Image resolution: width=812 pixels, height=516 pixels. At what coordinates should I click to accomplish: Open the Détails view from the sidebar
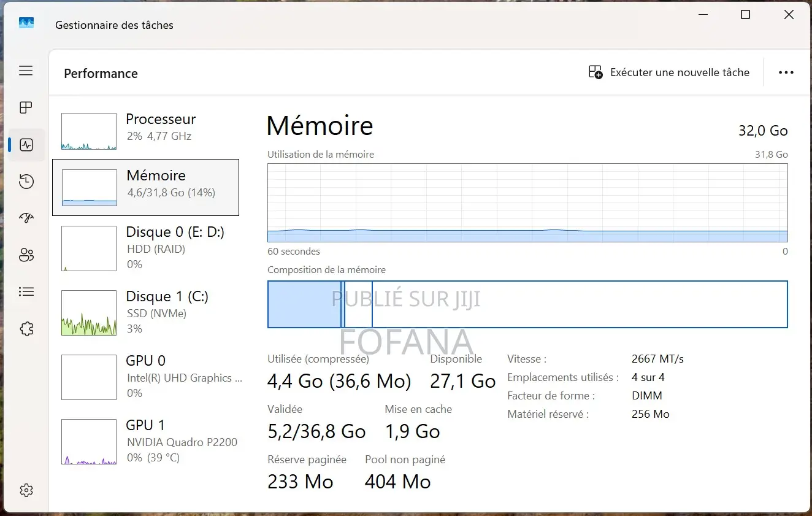[26, 291]
